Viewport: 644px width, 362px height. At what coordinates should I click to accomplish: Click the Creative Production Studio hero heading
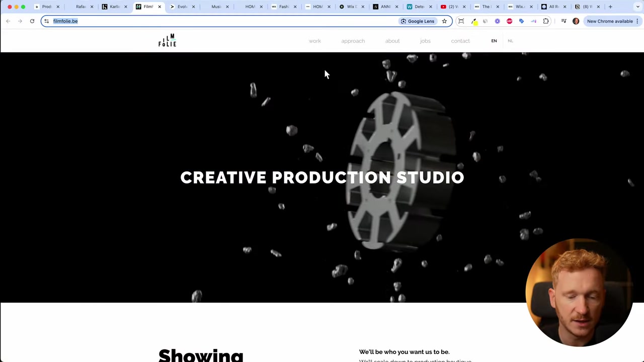point(322,177)
